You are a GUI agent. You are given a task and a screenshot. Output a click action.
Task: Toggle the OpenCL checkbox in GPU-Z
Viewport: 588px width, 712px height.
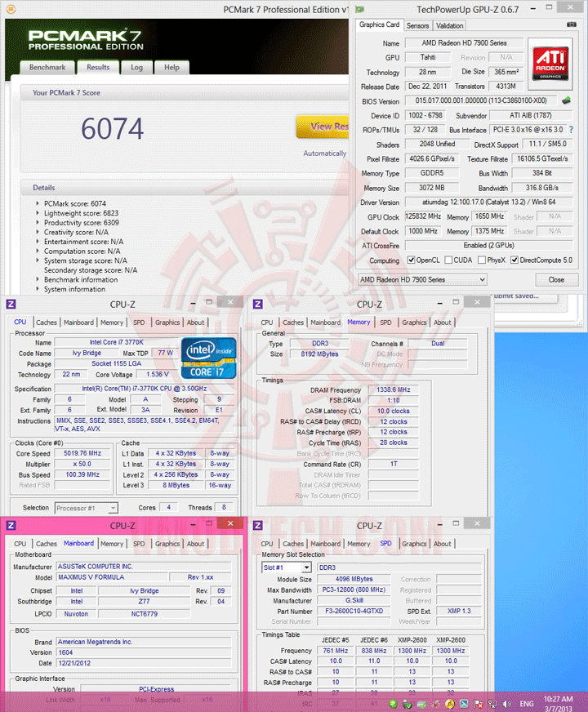click(x=411, y=260)
